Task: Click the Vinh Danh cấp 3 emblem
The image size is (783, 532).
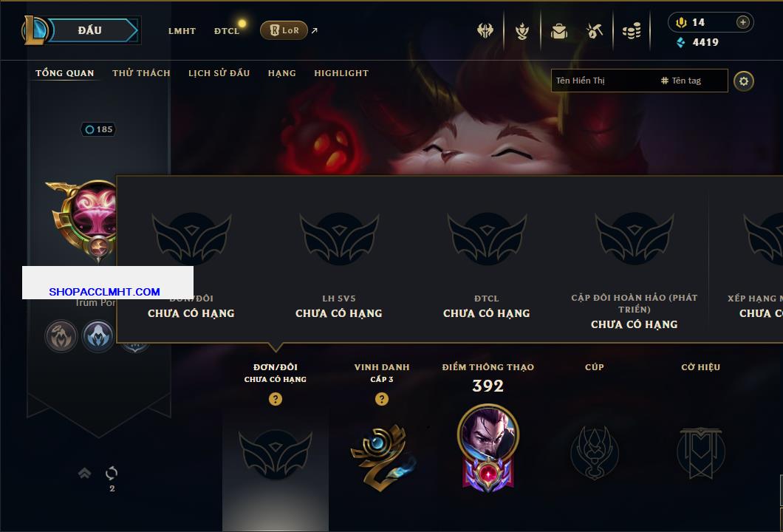Action: coord(381,457)
